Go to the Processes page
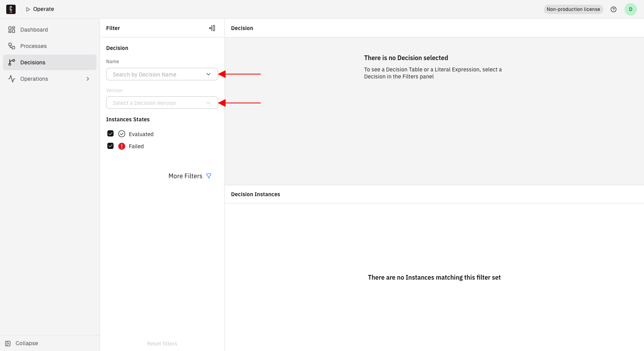The height and width of the screenshot is (351, 644). [50, 46]
